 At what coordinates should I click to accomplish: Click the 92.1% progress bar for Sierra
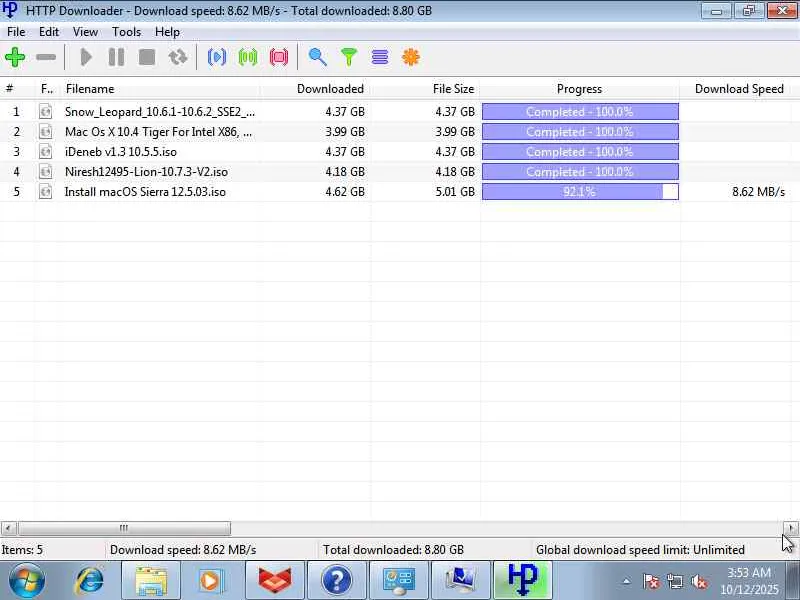(x=580, y=192)
